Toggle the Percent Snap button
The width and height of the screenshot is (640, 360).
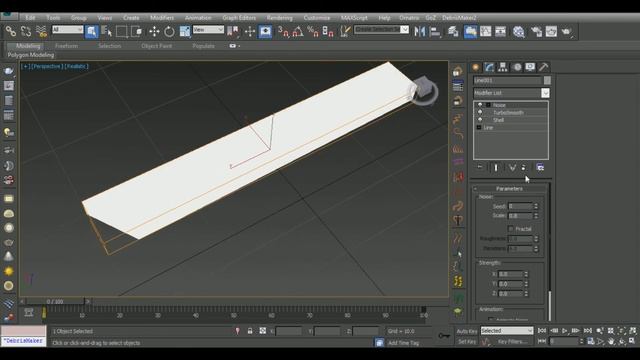click(313, 31)
